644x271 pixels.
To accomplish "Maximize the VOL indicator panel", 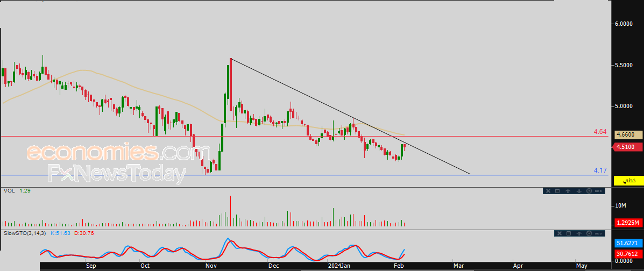I will (x=557, y=191).
